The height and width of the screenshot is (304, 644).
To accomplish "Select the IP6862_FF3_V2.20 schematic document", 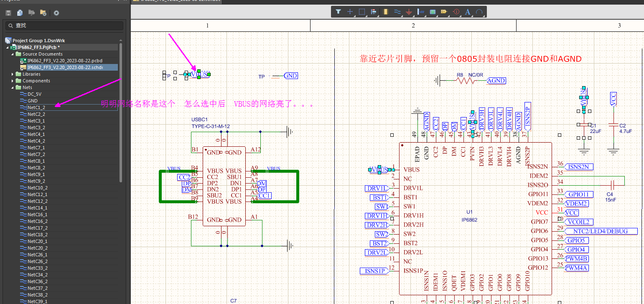I will click(x=65, y=67).
